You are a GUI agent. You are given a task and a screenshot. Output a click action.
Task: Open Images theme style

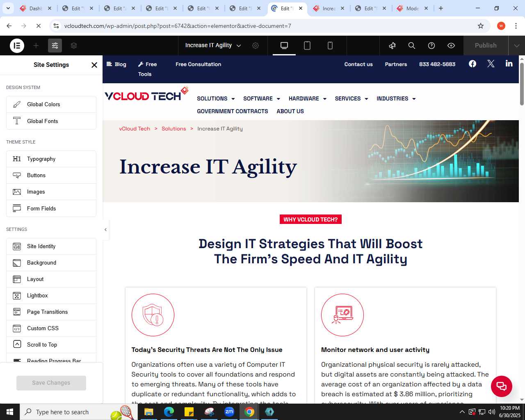coord(51,192)
